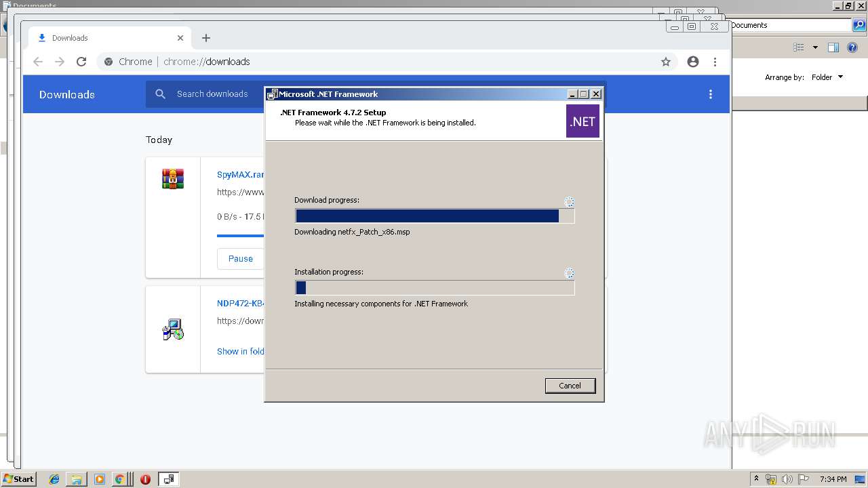Screen dimensions: 868x488
Task: Select the Downloads tab
Action: coord(110,38)
